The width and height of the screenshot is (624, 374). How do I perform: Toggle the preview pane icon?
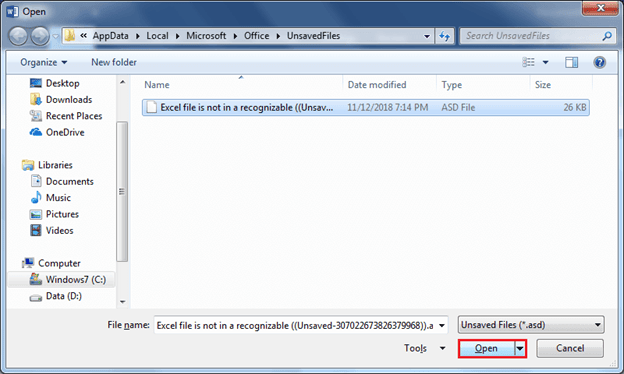point(571,62)
